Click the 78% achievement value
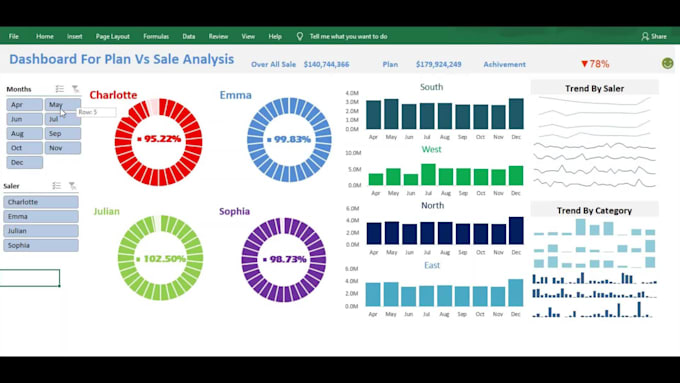680x383 pixels. [x=599, y=64]
